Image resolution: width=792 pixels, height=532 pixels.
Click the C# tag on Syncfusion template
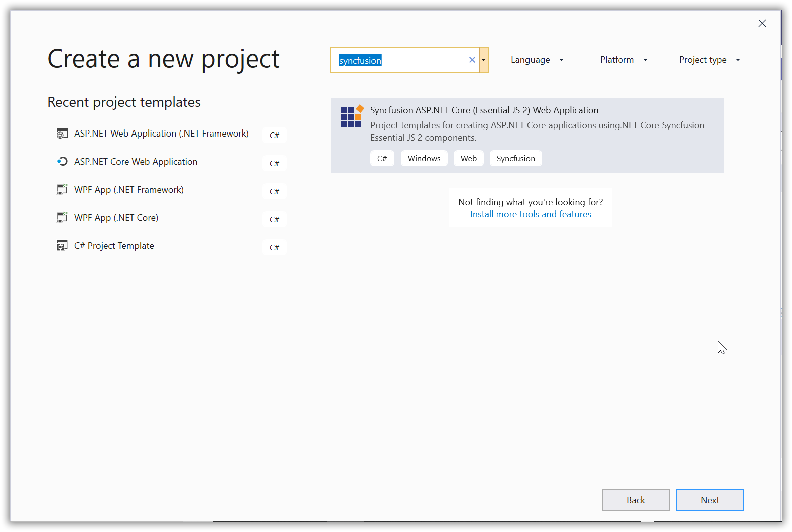tap(382, 158)
